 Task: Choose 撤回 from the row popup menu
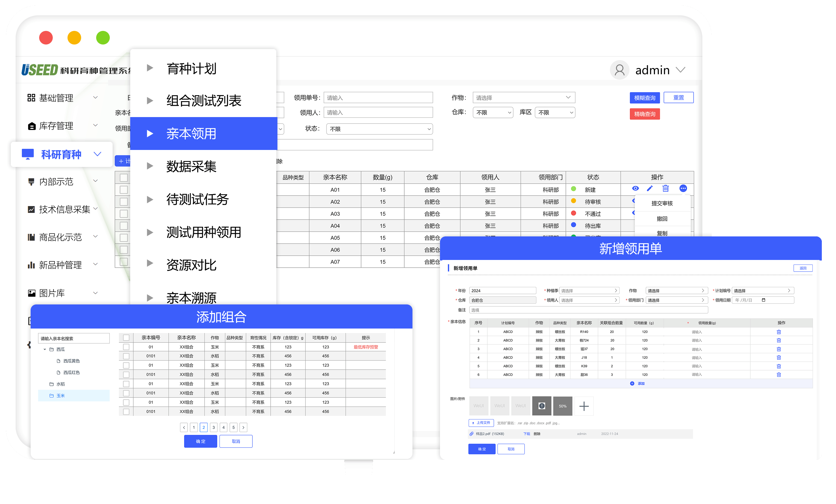(662, 219)
